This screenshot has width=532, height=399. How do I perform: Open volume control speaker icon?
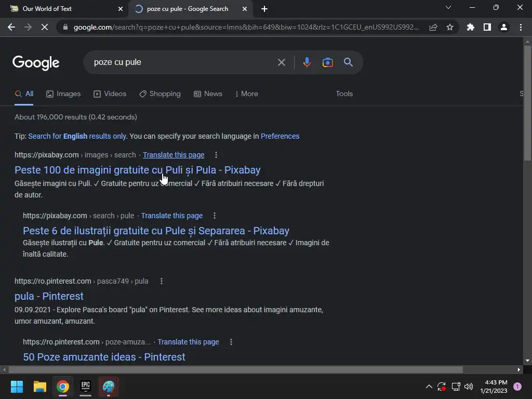469,387
